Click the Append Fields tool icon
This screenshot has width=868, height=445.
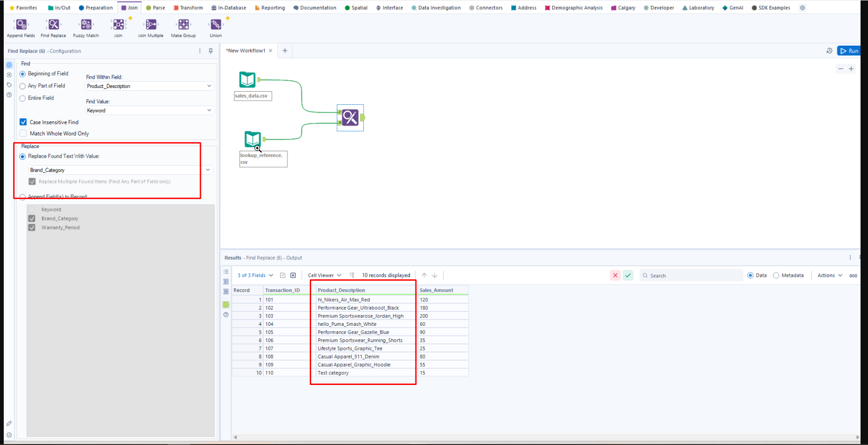[x=21, y=25]
